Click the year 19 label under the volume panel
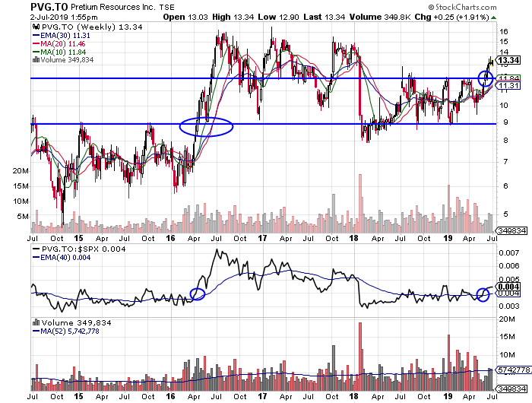 (448, 396)
